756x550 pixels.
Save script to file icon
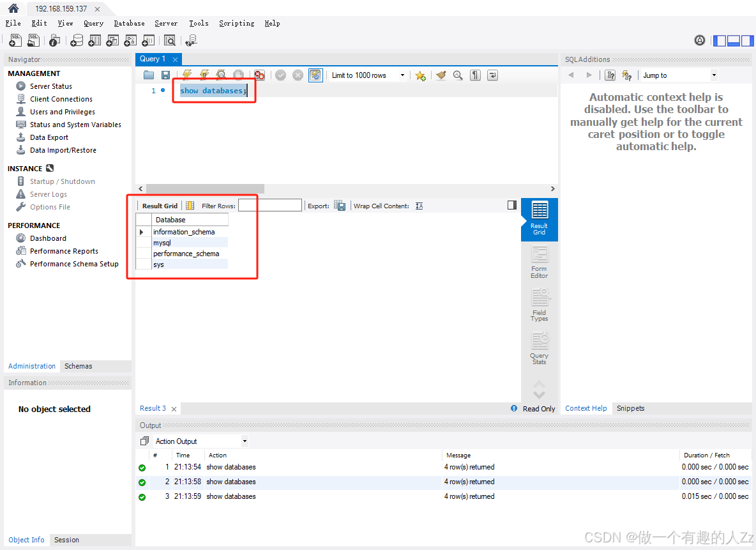tap(165, 75)
